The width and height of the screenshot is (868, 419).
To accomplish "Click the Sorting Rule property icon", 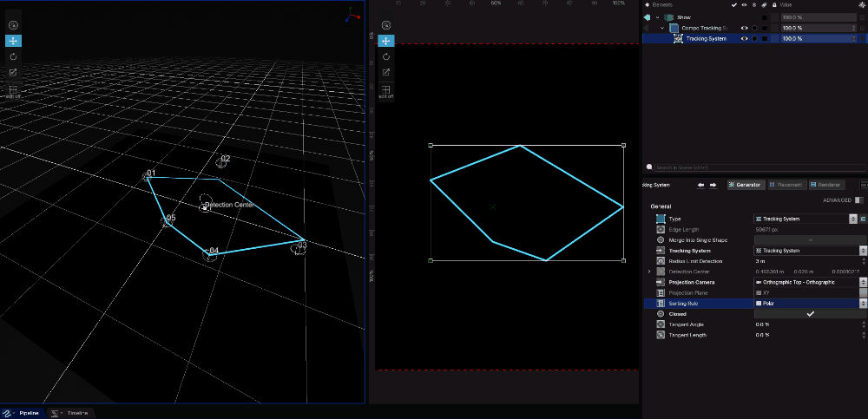I will 661,304.
